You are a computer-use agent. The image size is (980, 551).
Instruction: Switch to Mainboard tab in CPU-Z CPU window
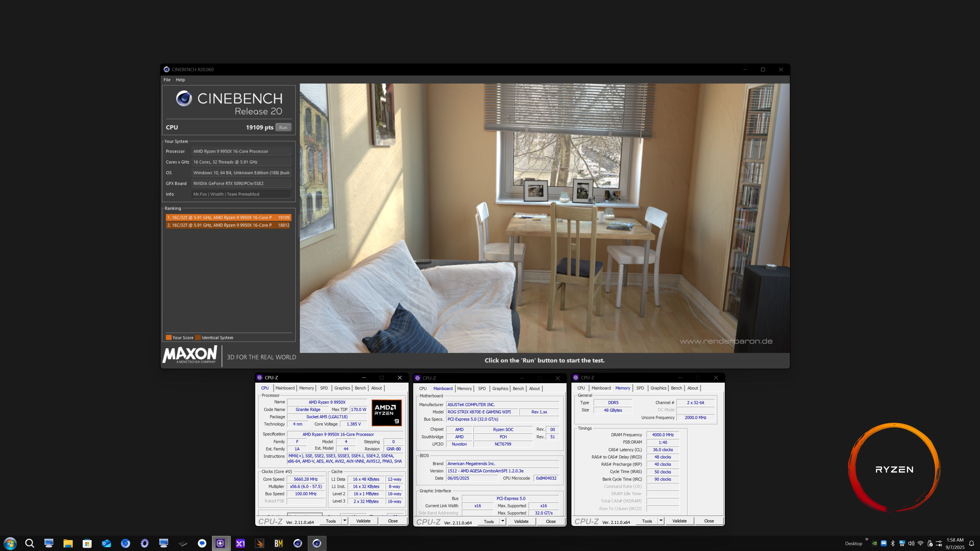click(x=285, y=388)
